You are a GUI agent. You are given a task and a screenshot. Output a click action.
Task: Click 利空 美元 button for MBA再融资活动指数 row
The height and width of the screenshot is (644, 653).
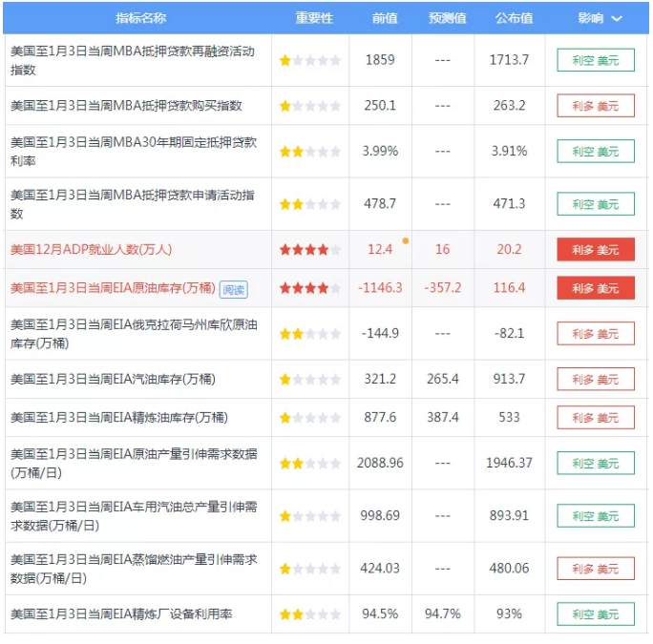(596, 60)
